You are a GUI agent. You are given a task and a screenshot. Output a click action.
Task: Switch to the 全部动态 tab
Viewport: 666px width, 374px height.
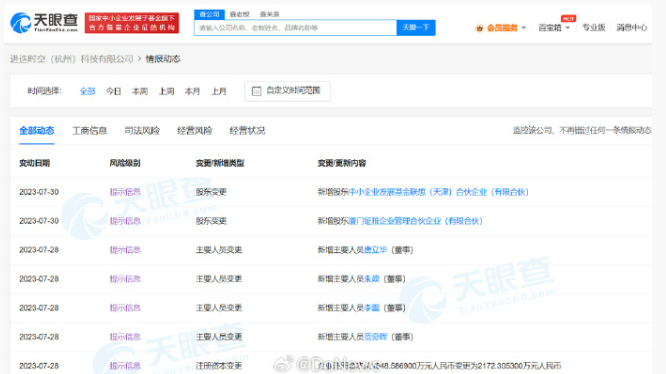37,131
